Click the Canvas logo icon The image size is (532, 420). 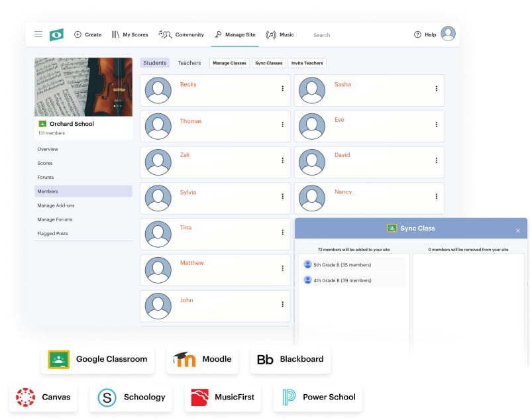point(26,397)
